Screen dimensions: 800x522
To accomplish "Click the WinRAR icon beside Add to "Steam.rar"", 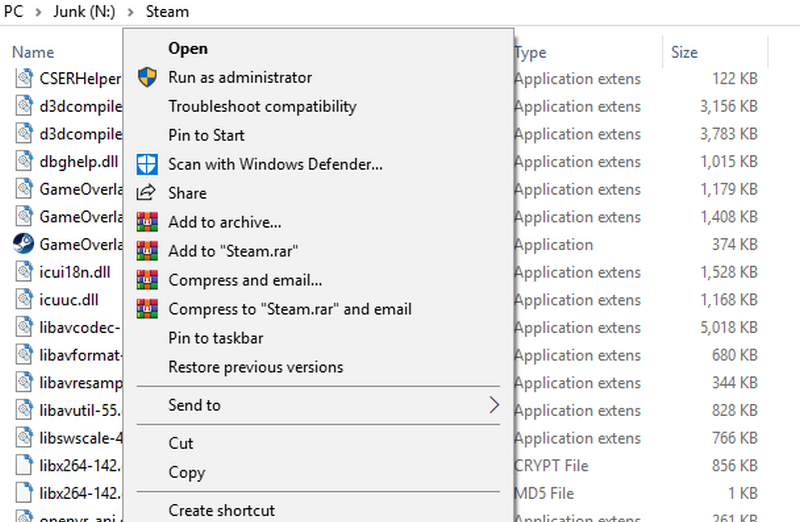I will click(147, 251).
